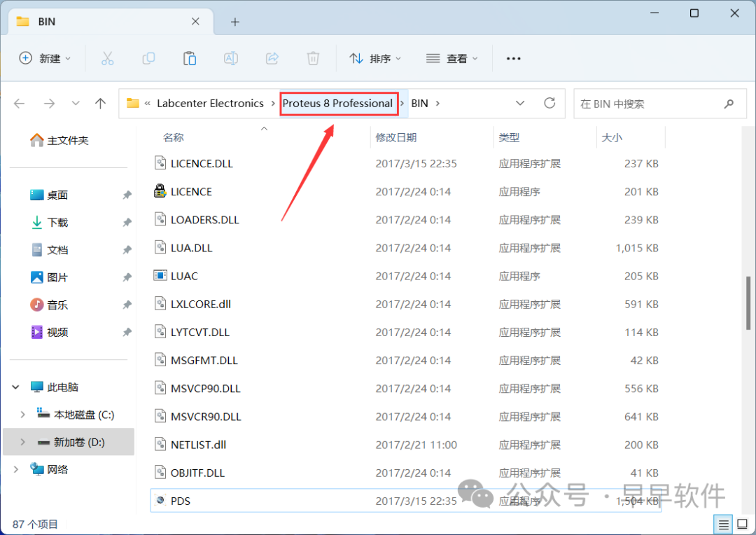The height and width of the screenshot is (535, 756).
Task: Click the 新建 New button
Action: click(45, 58)
